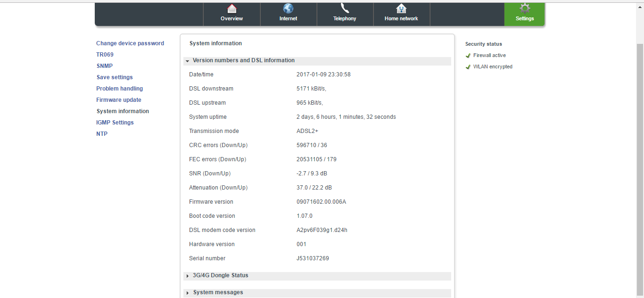Switch to the Home network tab label
Viewport: 644px width, 298px height.
coord(401,19)
